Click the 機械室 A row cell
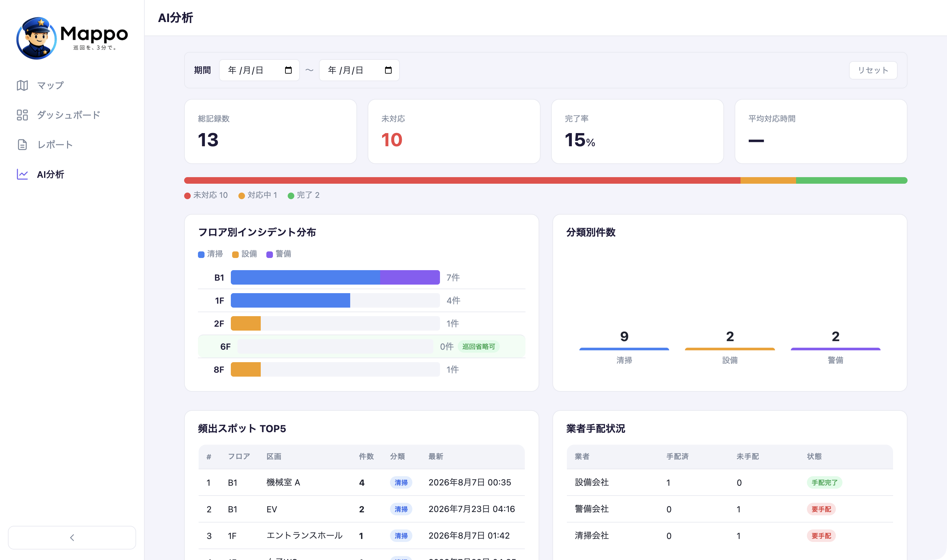This screenshot has height=560, width=947. (x=283, y=483)
